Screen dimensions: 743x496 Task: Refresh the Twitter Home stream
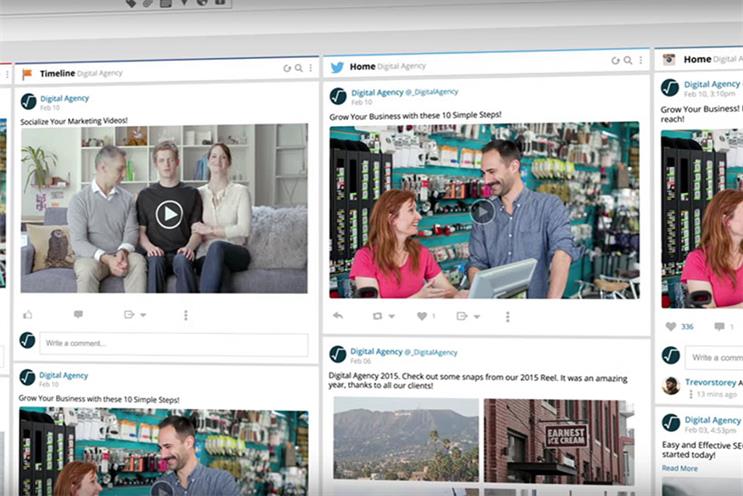tap(615, 61)
